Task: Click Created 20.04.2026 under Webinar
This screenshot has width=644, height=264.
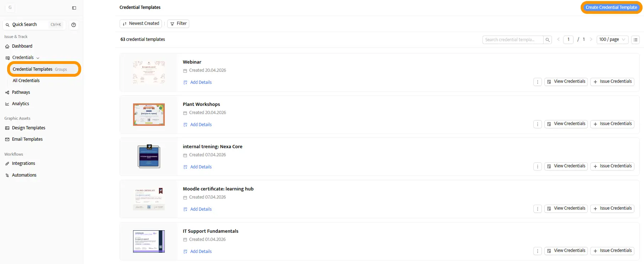Action: 207,70
